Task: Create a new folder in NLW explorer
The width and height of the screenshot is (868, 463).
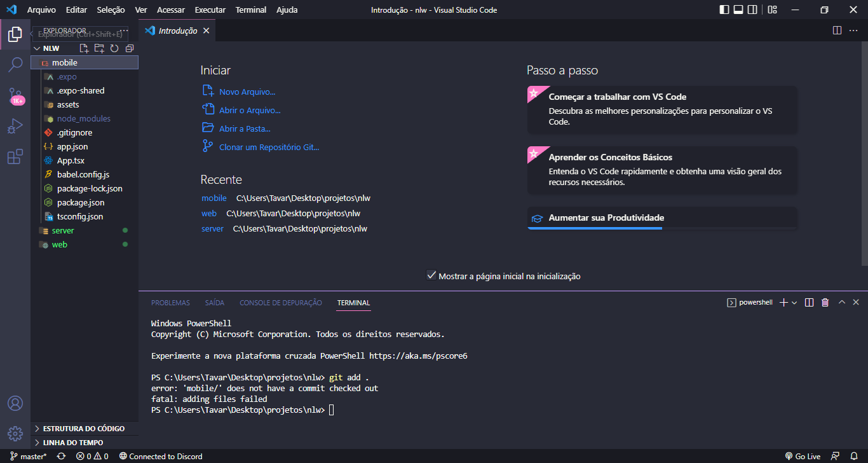Action: (x=99, y=48)
